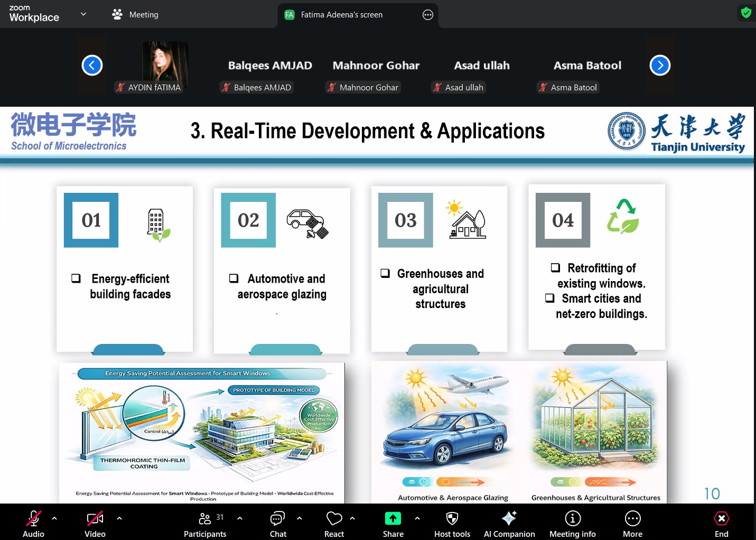The height and width of the screenshot is (540, 756).
Task: Expand video options caret next to Video
Action: point(119,518)
